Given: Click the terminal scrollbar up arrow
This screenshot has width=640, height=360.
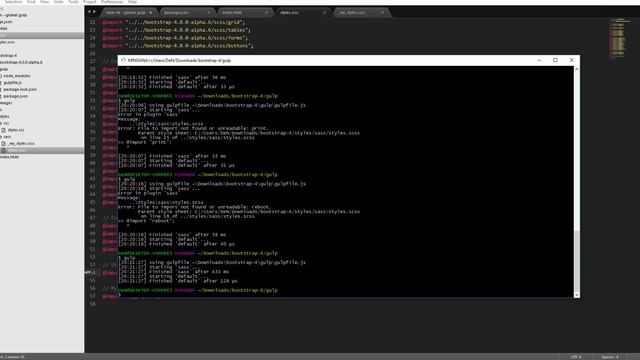Looking at the screenshot, I should pyautogui.click(x=576, y=69).
